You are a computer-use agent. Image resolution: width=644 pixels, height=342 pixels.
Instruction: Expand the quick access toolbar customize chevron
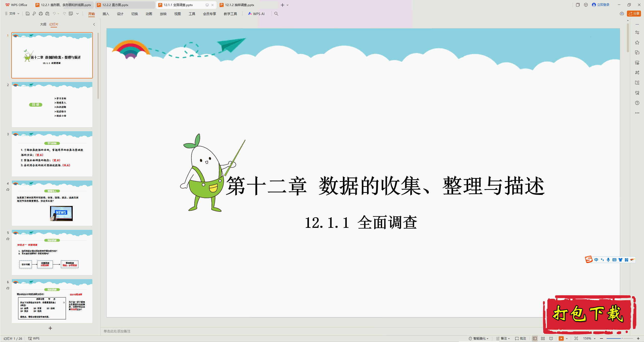77,14
